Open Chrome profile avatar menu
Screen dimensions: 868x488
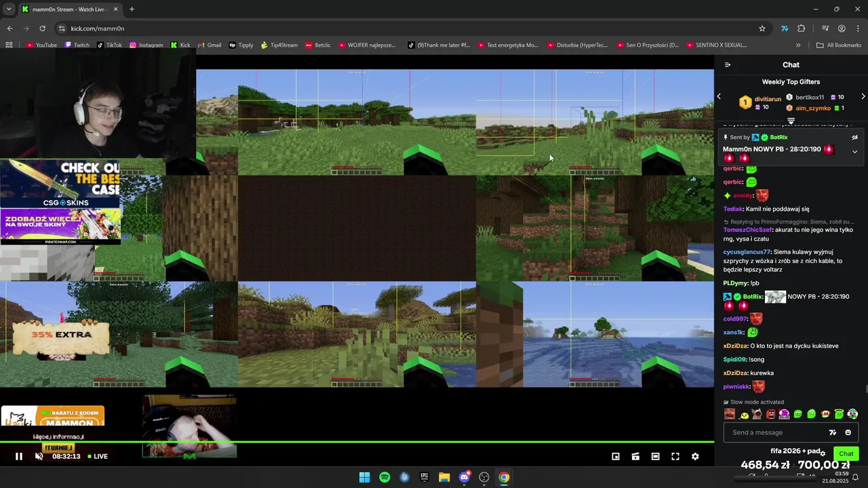pos(842,28)
